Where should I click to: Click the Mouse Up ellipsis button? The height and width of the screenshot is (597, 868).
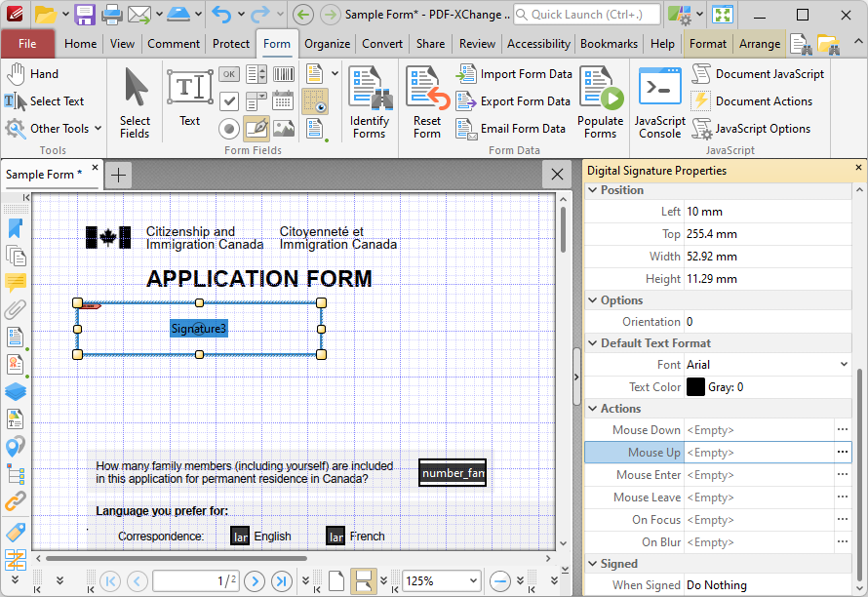[x=843, y=453]
